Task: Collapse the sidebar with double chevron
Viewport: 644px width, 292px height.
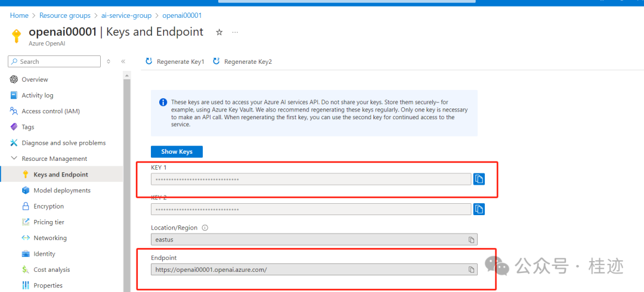Action: click(123, 61)
